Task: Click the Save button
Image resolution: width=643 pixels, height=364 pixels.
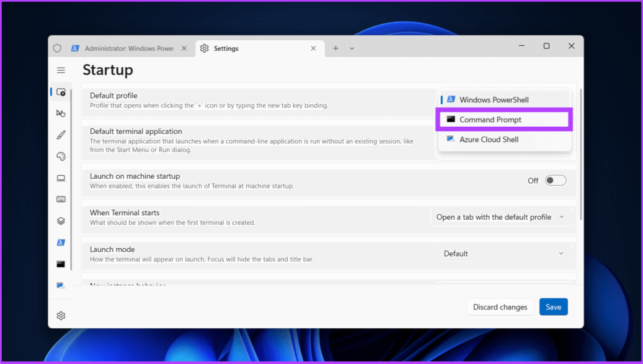Action: point(553,307)
